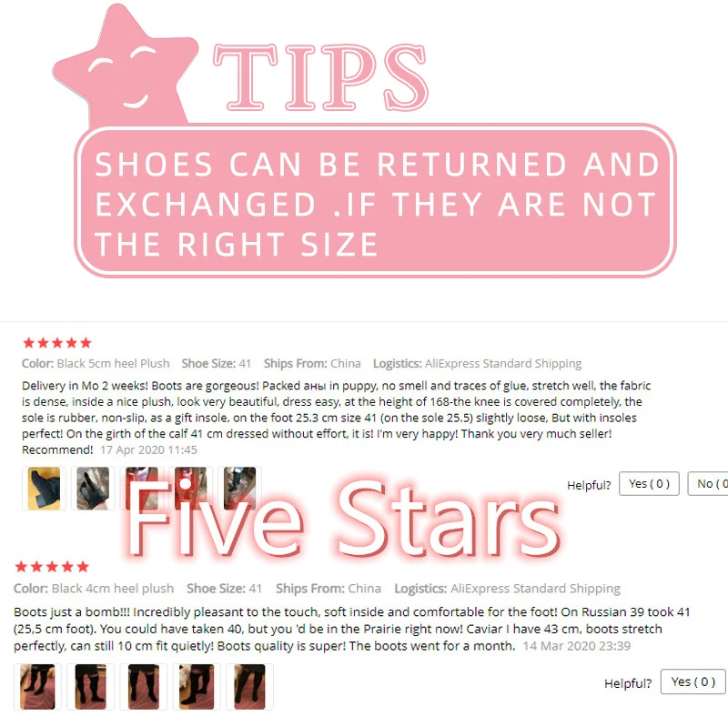Open second review's fourth photo thumbnail
The width and height of the screenshot is (728, 727).
pos(197,687)
